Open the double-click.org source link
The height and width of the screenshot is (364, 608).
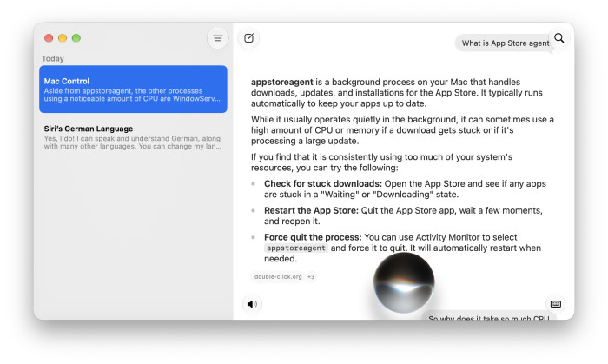pos(278,277)
